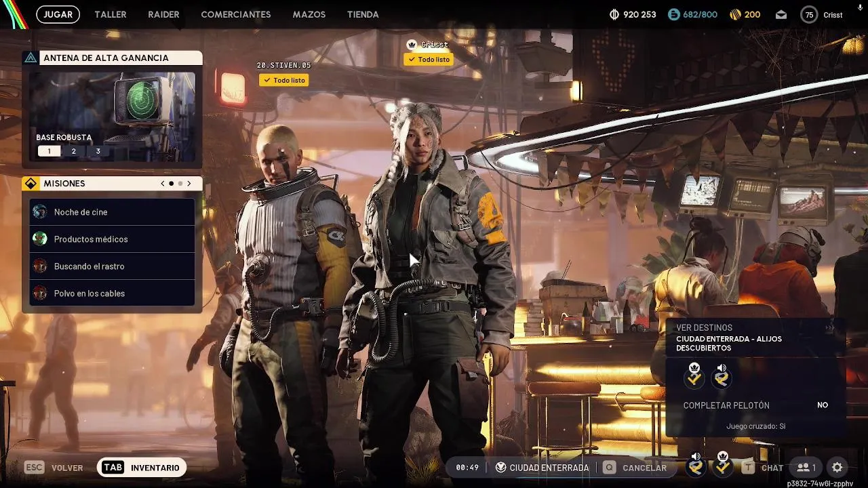Click the Juego cruzado: Sí text

click(x=755, y=426)
